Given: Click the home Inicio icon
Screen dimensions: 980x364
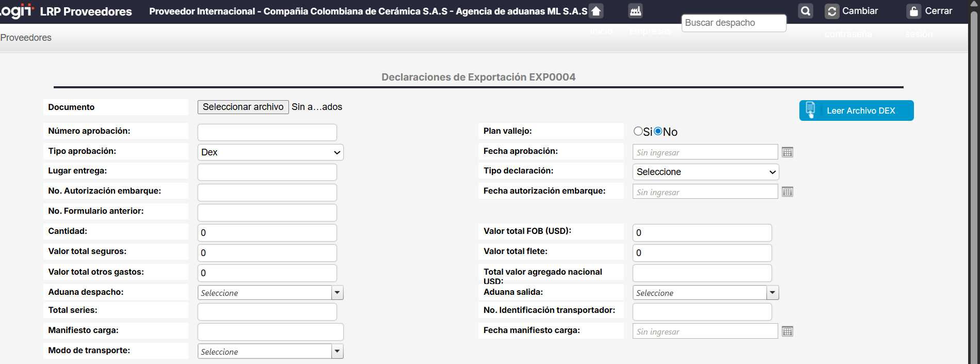Looking at the screenshot, I should 596,11.
